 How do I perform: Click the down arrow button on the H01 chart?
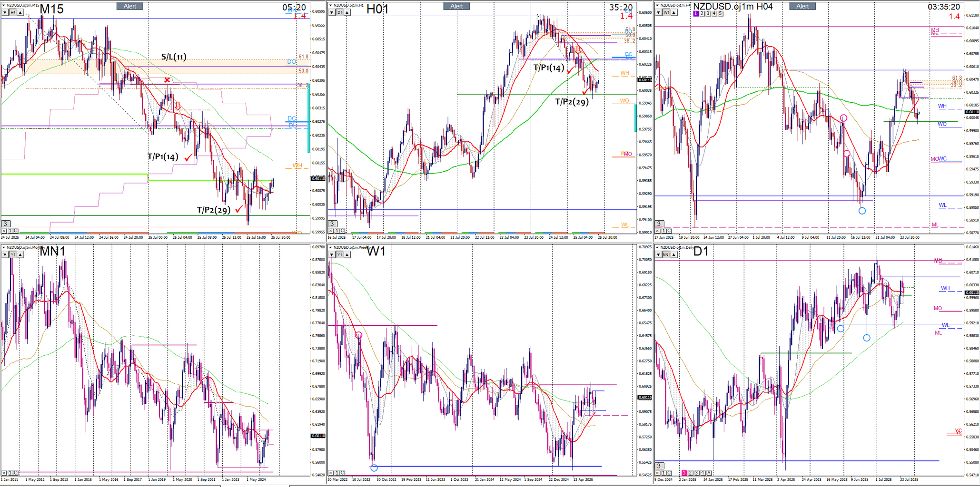[x=332, y=12]
